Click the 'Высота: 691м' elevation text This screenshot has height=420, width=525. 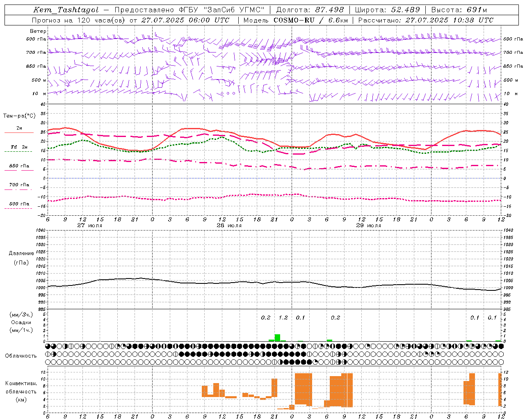pos(459,10)
